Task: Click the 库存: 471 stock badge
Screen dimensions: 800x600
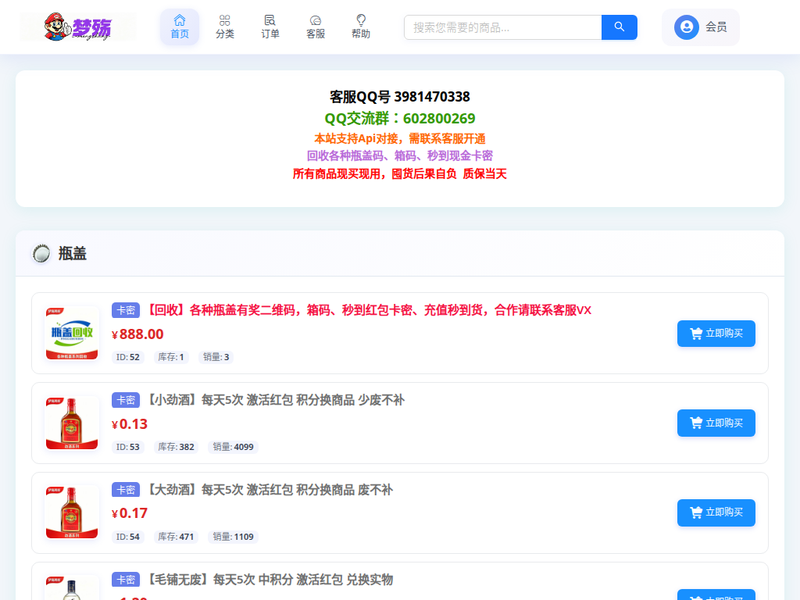Action: tap(176, 537)
